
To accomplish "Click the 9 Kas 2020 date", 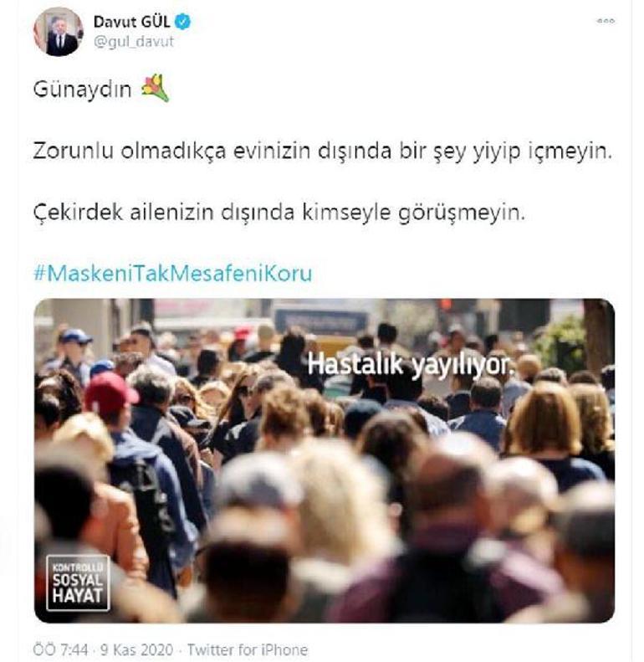I will pyautogui.click(x=136, y=649).
